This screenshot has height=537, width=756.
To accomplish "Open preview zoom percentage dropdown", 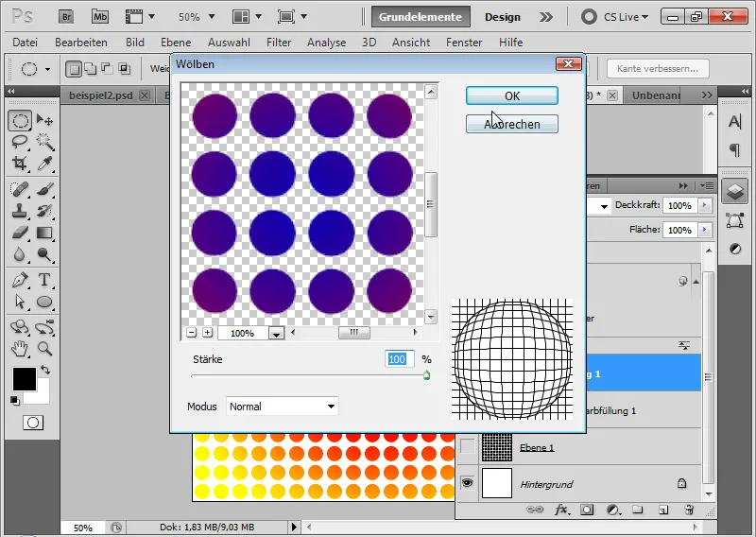I will click(276, 334).
